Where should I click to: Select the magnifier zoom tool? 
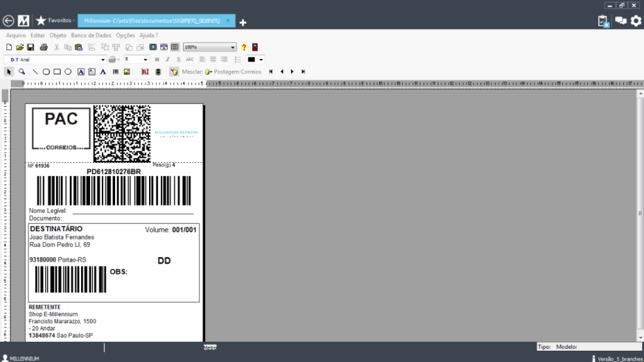[21, 72]
